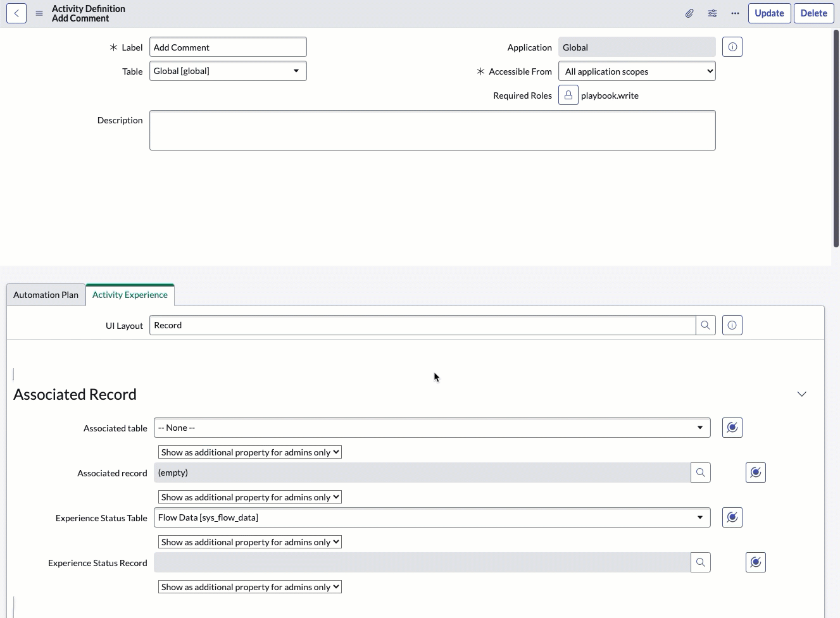Open Accessible From dropdown
Screen dimensions: 840x618
[637, 71]
